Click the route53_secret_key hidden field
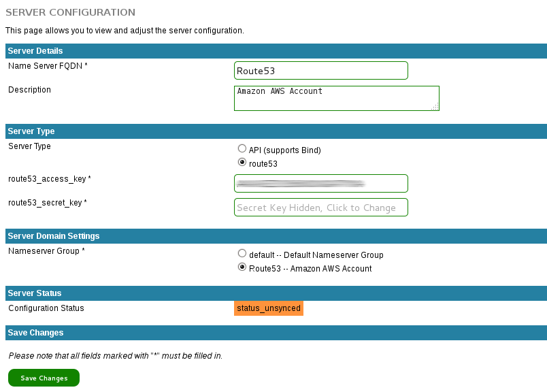The height and width of the screenshot is (392, 547). click(x=321, y=208)
